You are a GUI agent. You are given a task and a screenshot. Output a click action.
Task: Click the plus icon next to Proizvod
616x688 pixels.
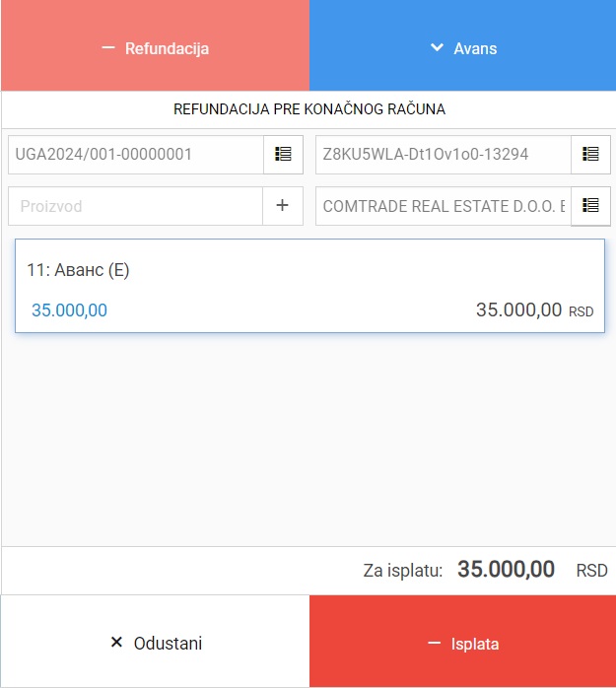pyautogui.click(x=283, y=206)
